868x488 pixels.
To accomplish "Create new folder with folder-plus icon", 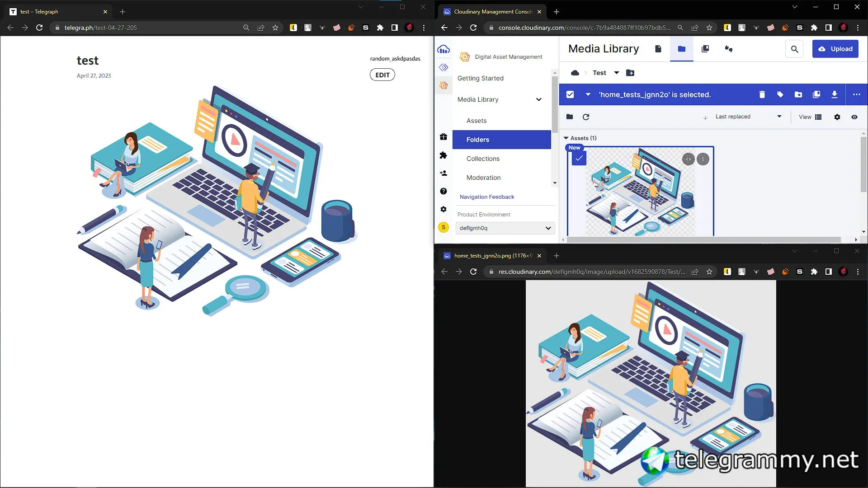I will (630, 73).
